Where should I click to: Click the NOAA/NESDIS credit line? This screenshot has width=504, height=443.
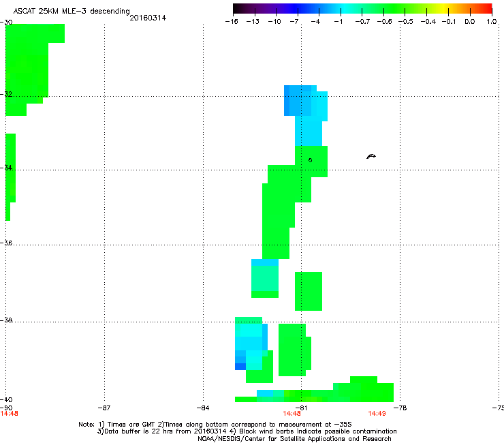pyautogui.click(x=294, y=439)
